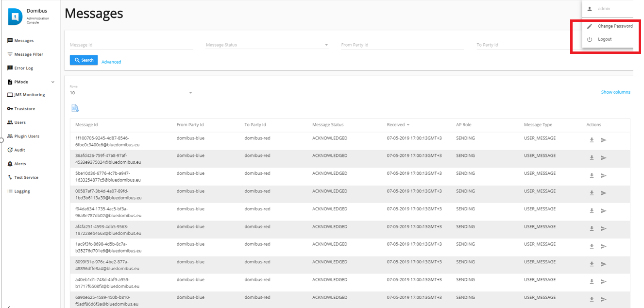Screen dimensions: 644x308
Task: Download message 1f100705-9245-4d87-8546
Action: (x=592, y=140)
